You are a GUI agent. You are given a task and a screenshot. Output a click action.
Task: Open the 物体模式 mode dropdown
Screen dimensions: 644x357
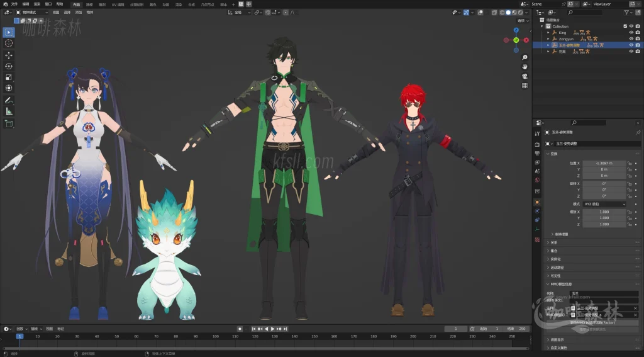(x=31, y=13)
